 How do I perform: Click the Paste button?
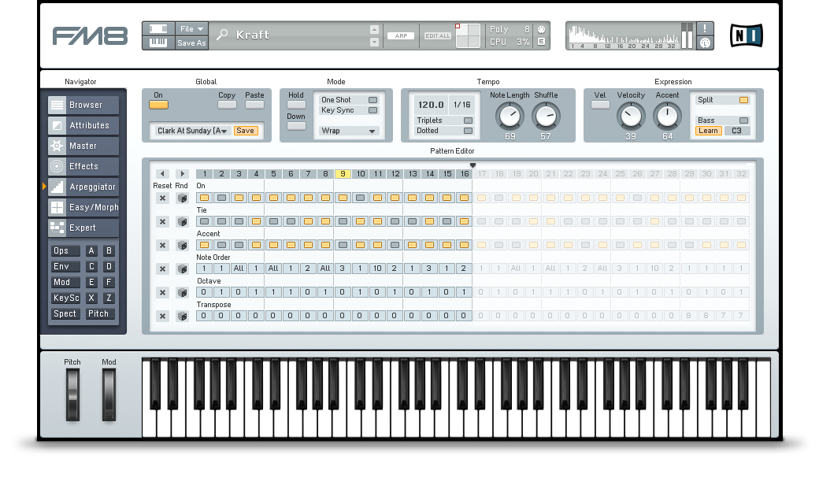point(254,105)
